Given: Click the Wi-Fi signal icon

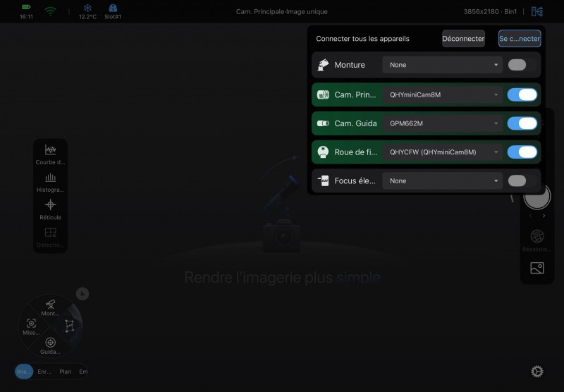Looking at the screenshot, I should coord(50,11).
